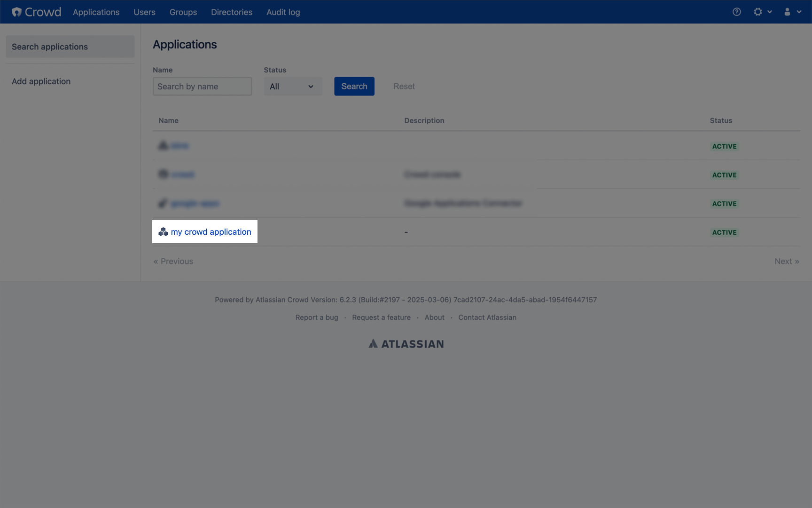Click the Atlassian logo in the footer
The width and height of the screenshot is (812, 508).
point(406,343)
